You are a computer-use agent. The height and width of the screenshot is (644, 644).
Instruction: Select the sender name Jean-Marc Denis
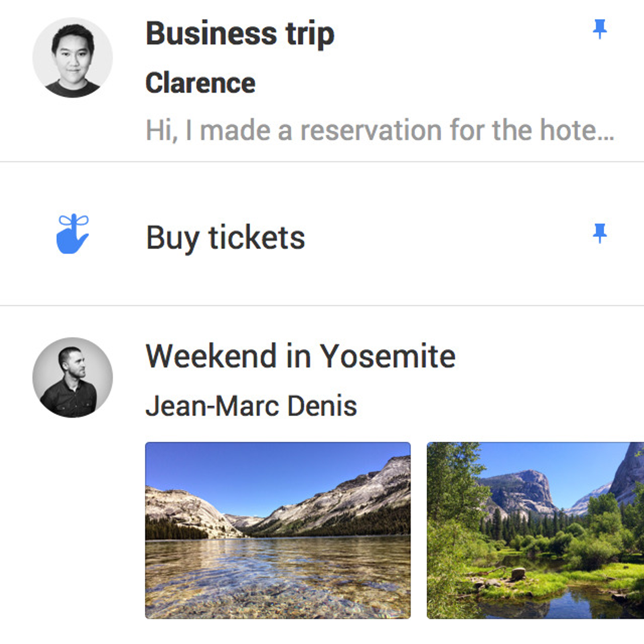point(251,406)
